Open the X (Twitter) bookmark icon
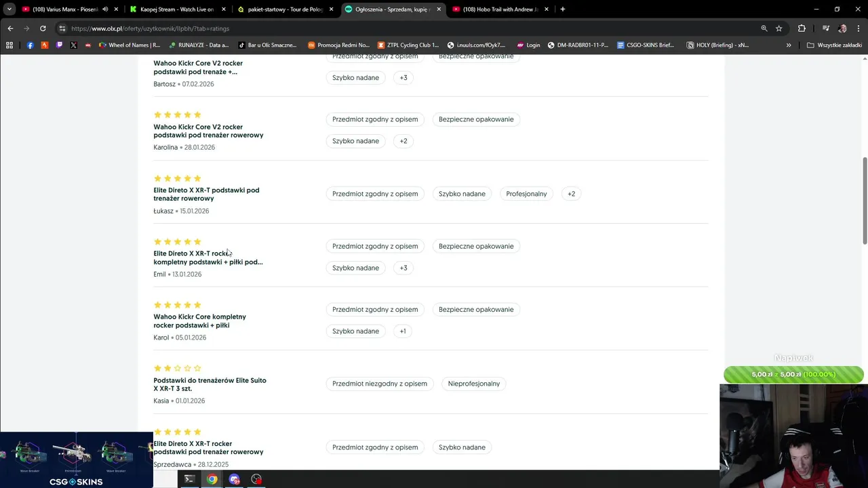This screenshot has height=488, width=868. pos(73,45)
